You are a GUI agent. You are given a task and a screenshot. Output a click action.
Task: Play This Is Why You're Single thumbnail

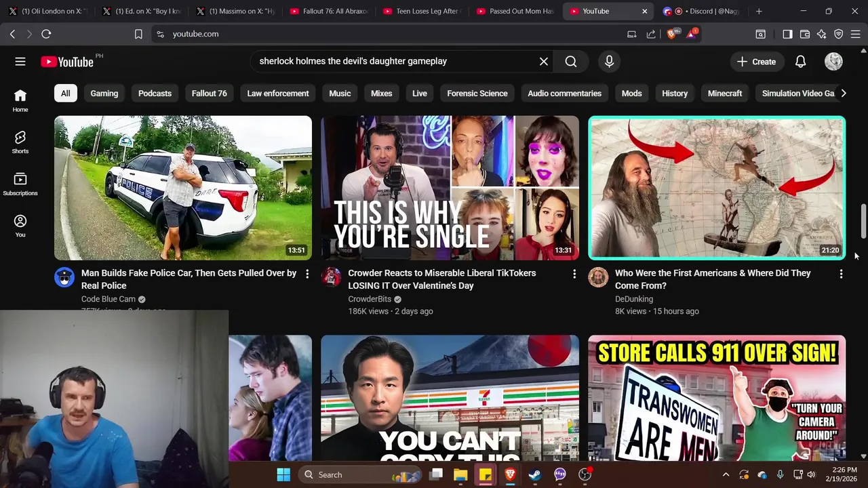point(450,188)
